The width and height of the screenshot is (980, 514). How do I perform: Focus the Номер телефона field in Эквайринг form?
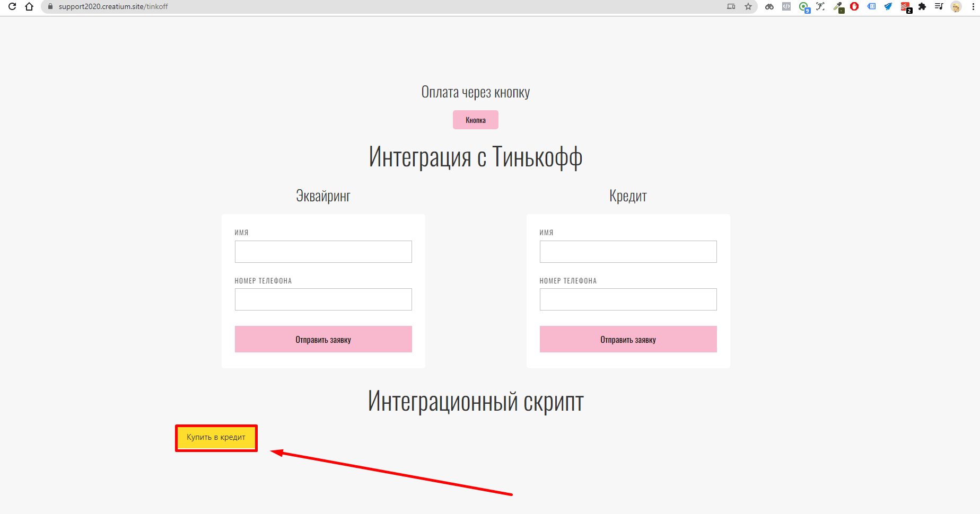pos(323,299)
